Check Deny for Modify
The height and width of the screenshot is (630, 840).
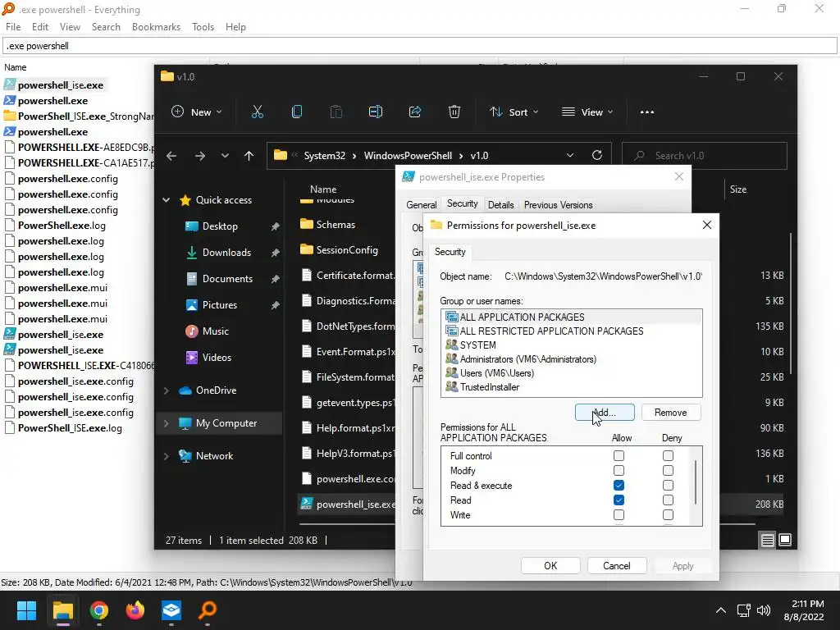click(668, 470)
